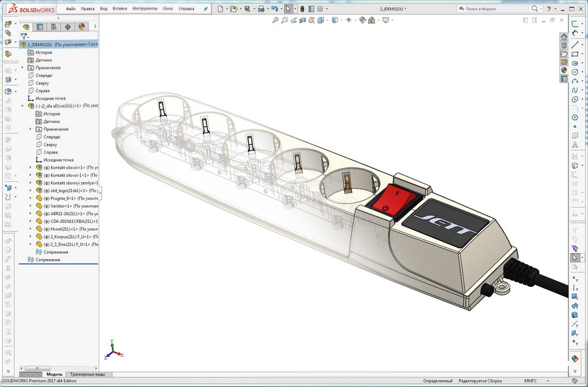The width and height of the screenshot is (588, 387).
Task: Switch to DisplayManager color ball tab
Action: point(82,27)
